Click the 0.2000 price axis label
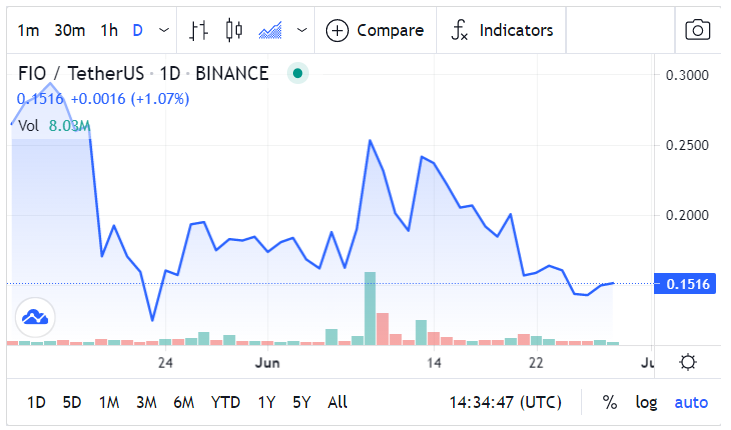Viewport: 731px width, 430px height. tap(687, 215)
